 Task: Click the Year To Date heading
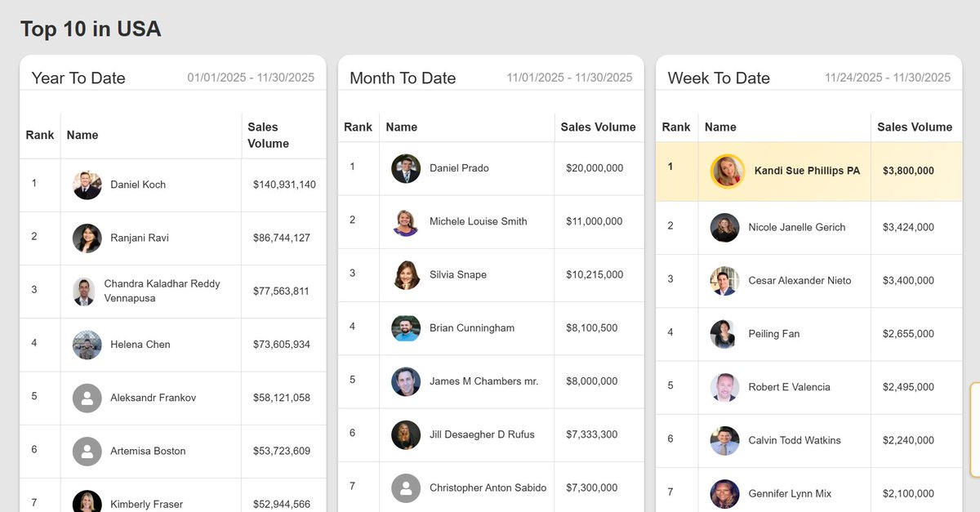78,78
